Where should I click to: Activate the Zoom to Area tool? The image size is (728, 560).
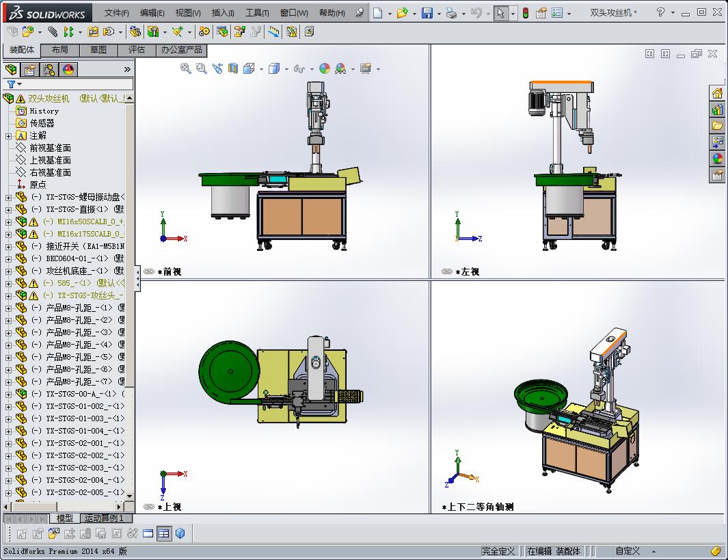200,68
